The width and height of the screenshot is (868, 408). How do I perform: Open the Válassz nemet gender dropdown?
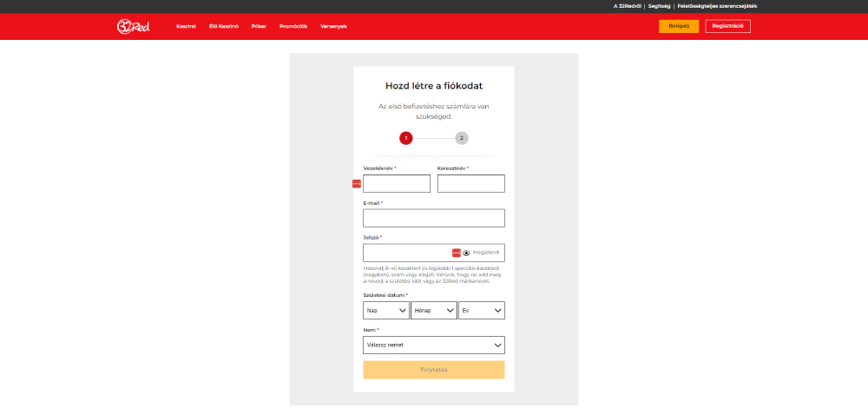(433, 345)
